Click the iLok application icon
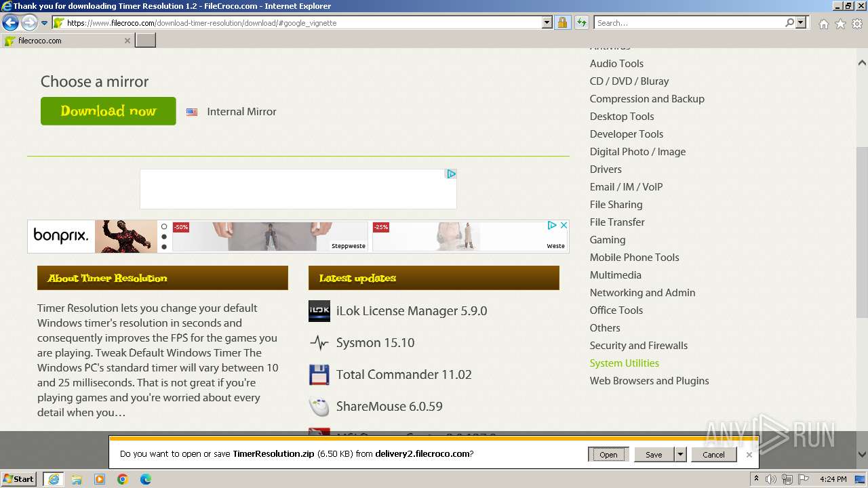 pyautogui.click(x=319, y=311)
